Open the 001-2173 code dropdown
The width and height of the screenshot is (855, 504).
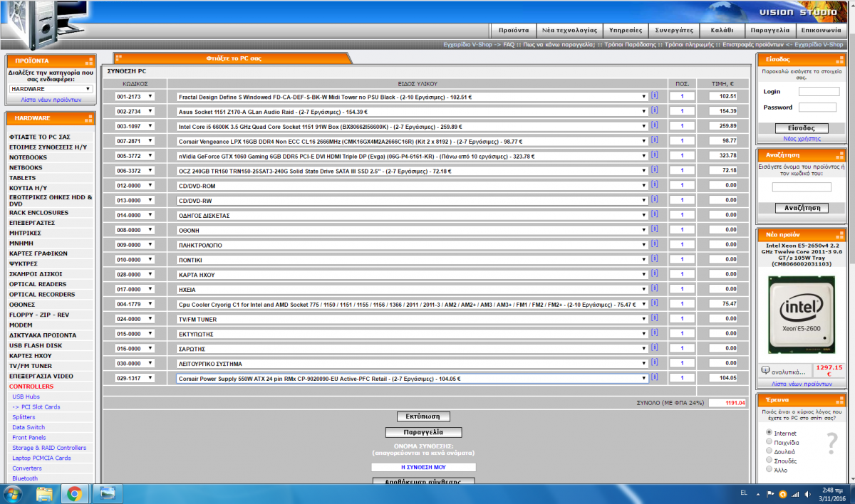(135, 96)
